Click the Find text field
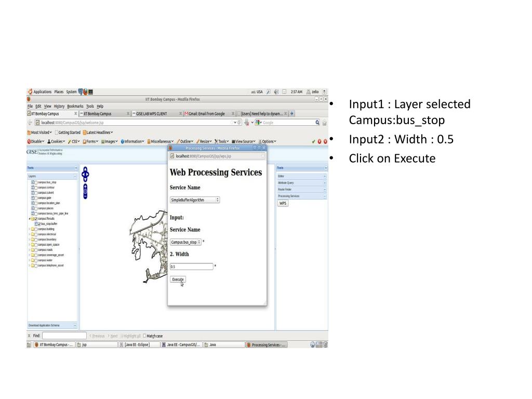 (x=64, y=336)
